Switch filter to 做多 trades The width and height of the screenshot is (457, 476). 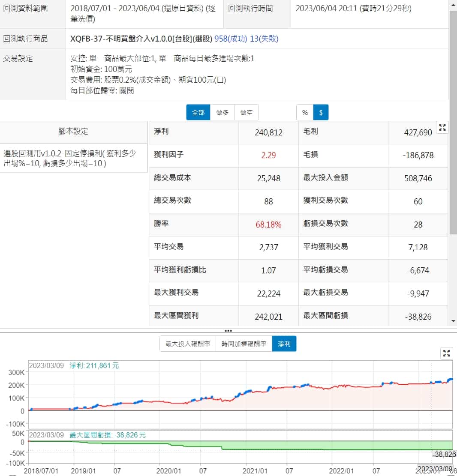pyautogui.click(x=222, y=112)
